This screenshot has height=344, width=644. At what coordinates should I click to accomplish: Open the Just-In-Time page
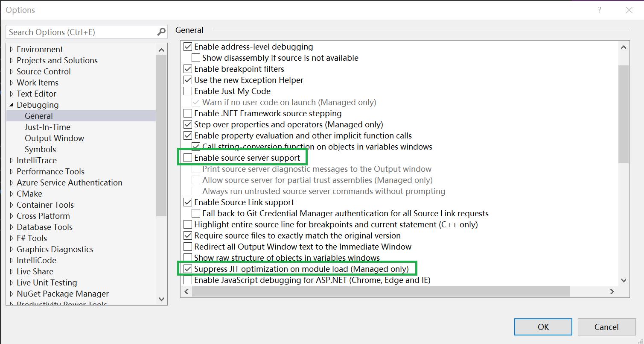[47, 127]
